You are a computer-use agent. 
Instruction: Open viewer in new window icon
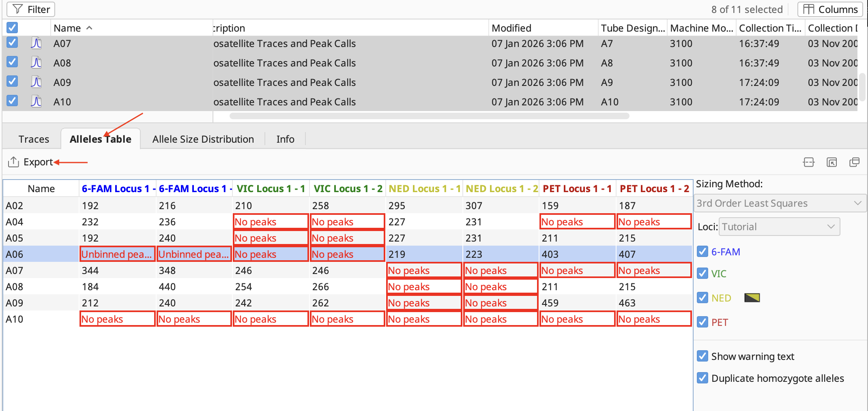(854, 163)
